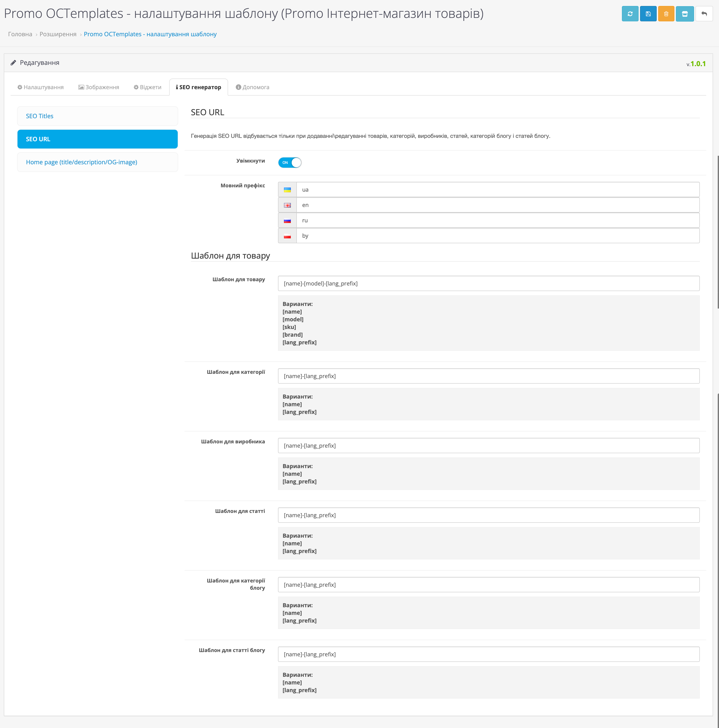Screen dimensions: 719x728
Task: Click the Russian flag icon
Action: pos(287,221)
